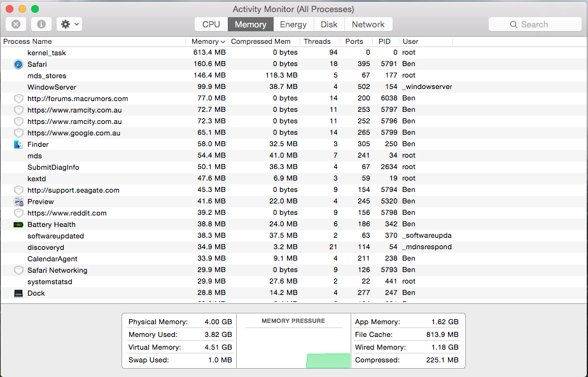Click the Memory Used 3.82 GB statistic
The image size is (588, 377).
pyautogui.click(x=180, y=334)
